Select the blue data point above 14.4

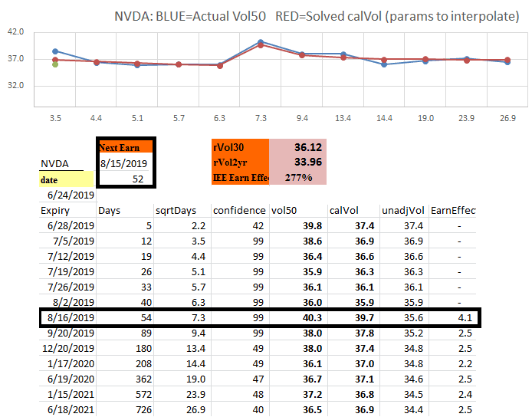[384, 64]
